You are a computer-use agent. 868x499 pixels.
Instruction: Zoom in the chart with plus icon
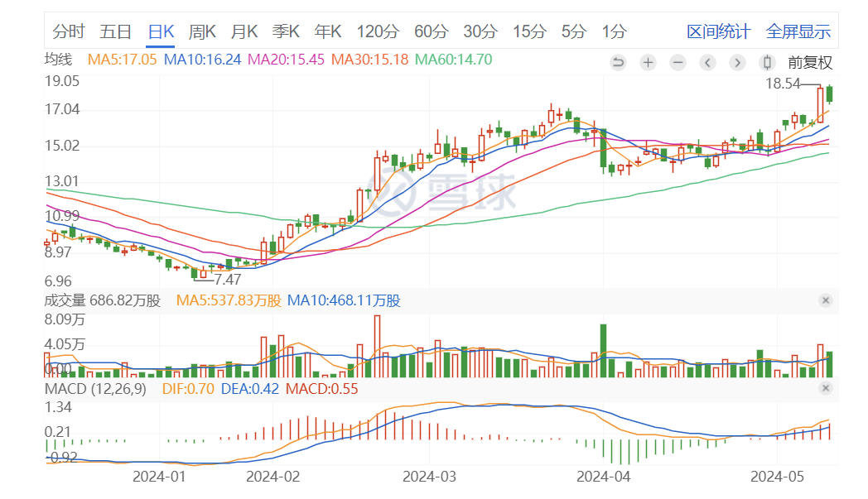coord(648,62)
